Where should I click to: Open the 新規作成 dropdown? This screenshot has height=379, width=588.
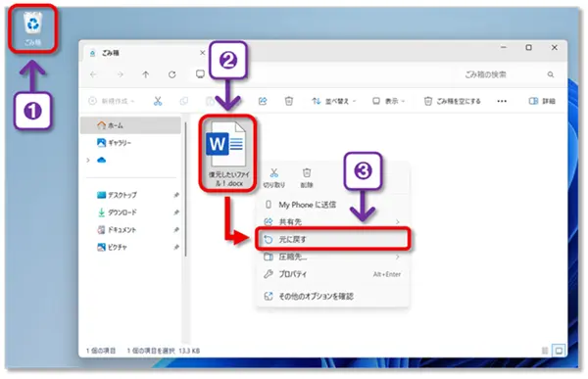coord(112,101)
